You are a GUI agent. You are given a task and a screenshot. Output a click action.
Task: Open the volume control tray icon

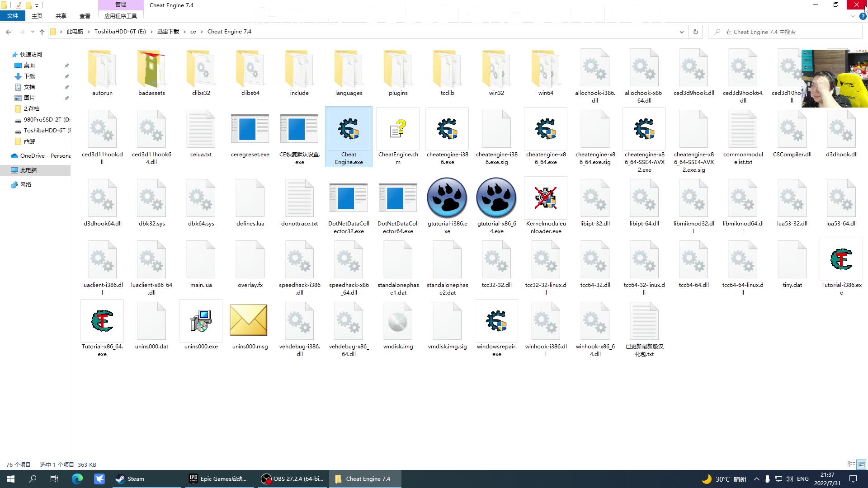point(789,479)
